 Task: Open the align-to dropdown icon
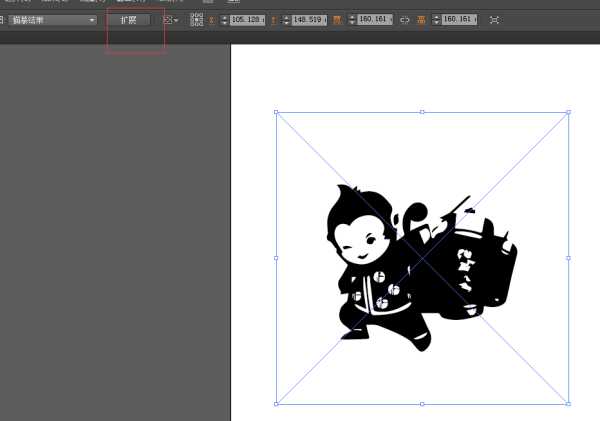point(171,20)
